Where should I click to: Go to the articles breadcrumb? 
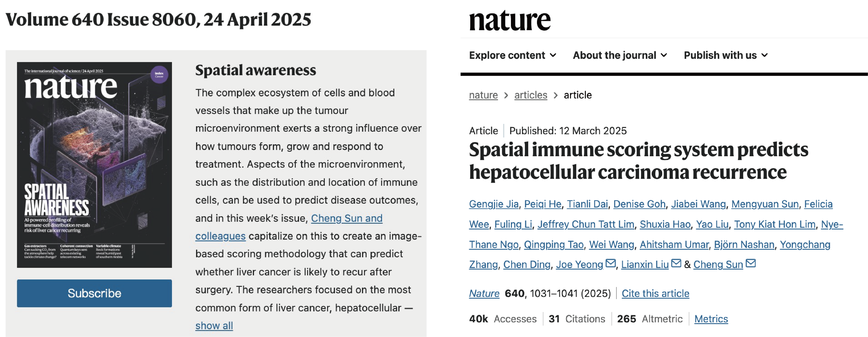coord(530,95)
